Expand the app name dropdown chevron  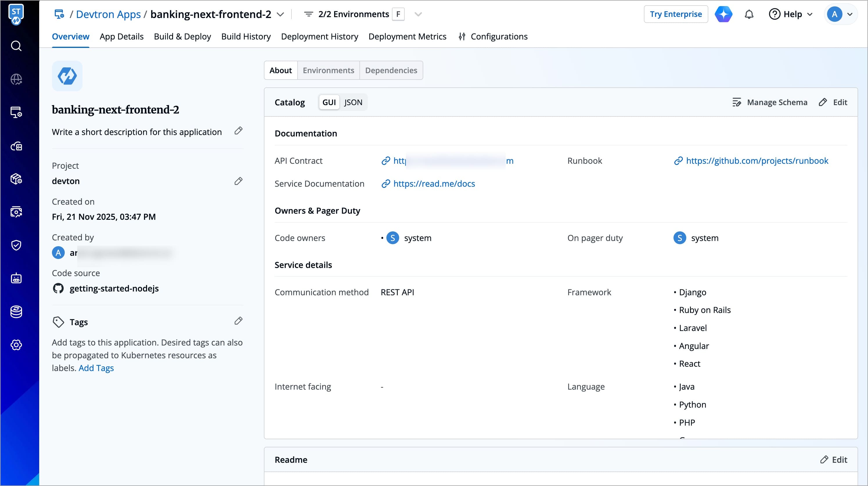tap(280, 15)
